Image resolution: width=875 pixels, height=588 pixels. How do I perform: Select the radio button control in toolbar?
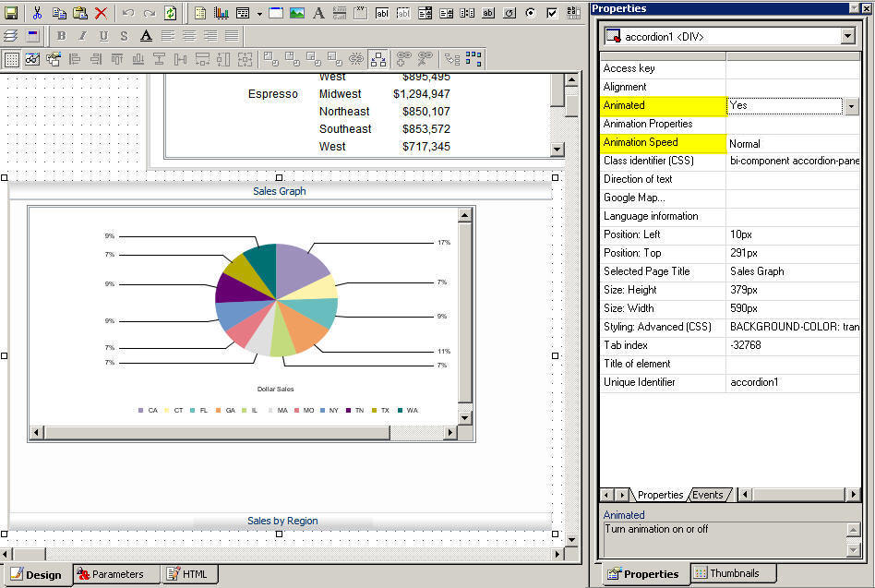(530, 13)
